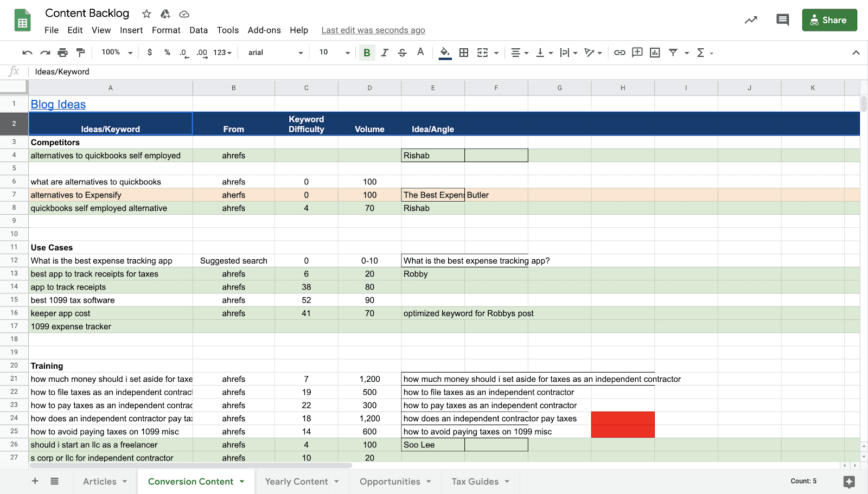
Task: Click the insert chart icon
Action: coord(655,53)
